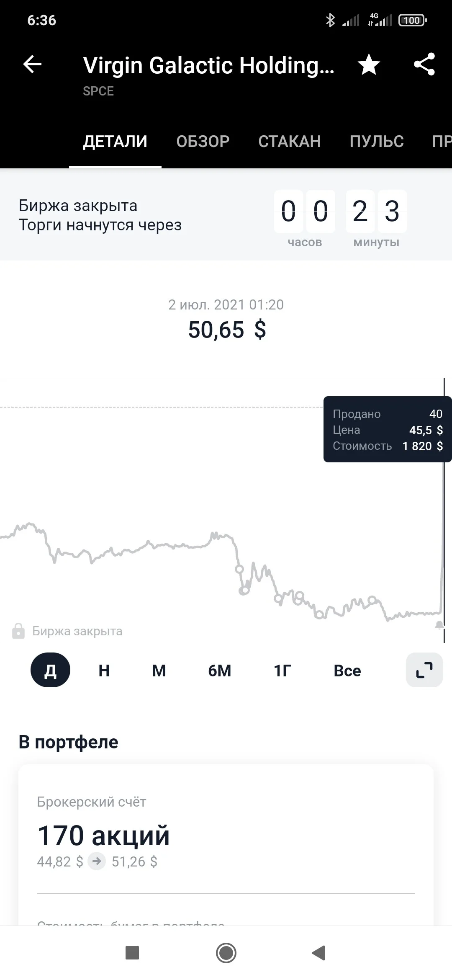The height and width of the screenshot is (980, 452).
Task: Tap the price alert bell icon
Action: coord(439,625)
